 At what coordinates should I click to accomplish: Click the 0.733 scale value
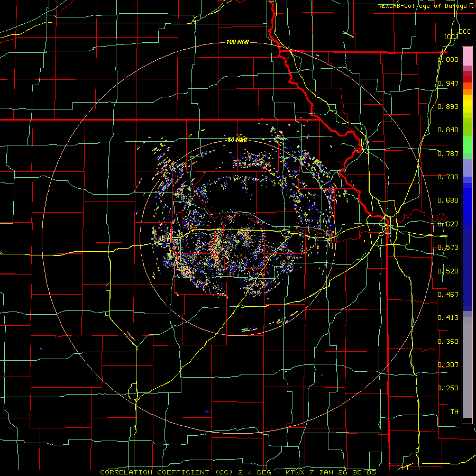448,177
